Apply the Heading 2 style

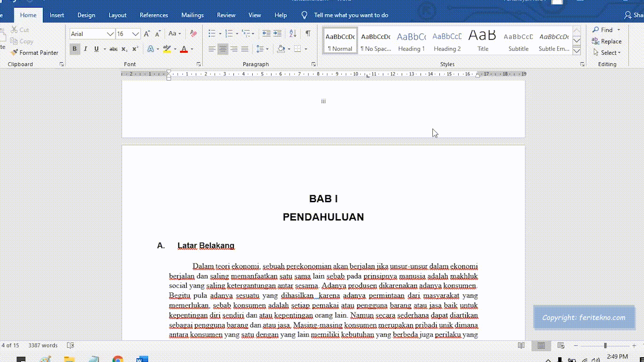click(x=447, y=41)
